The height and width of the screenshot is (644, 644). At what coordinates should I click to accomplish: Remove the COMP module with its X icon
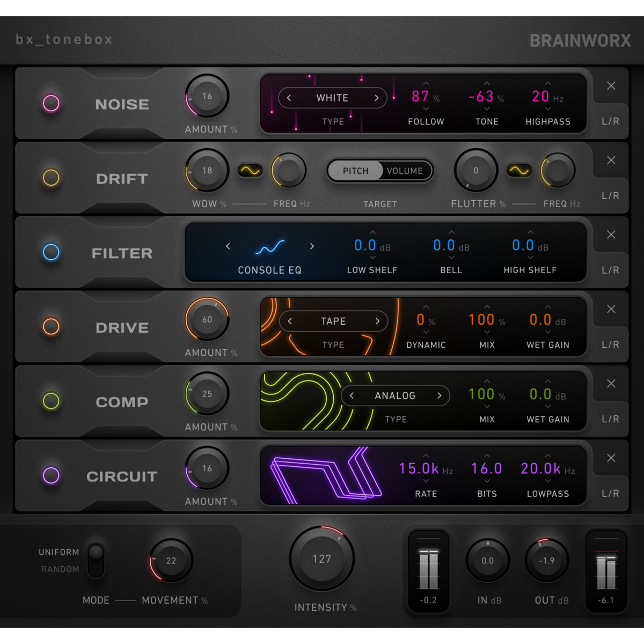click(x=611, y=383)
